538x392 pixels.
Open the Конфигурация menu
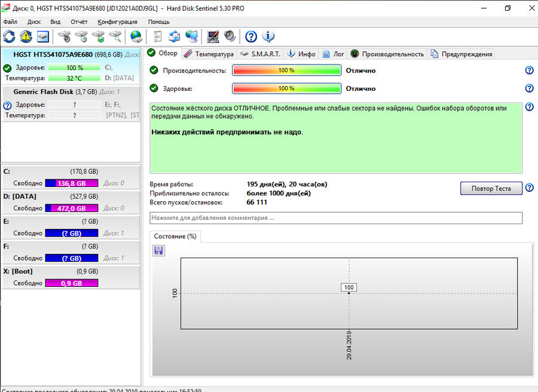pyautogui.click(x=117, y=22)
